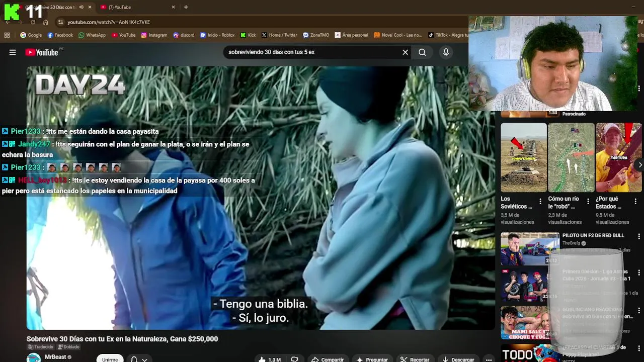The width and height of the screenshot is (644, 362).
Task: Open the Área personal bookmark
Action: 352,35
